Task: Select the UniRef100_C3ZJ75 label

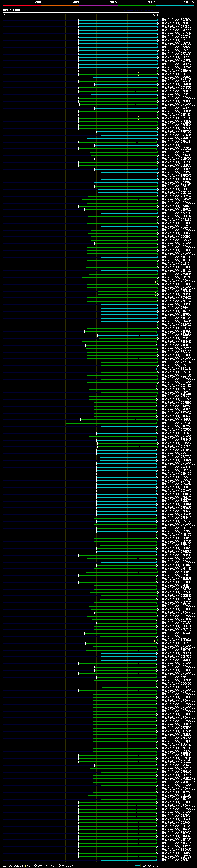Action: (176, 240)
